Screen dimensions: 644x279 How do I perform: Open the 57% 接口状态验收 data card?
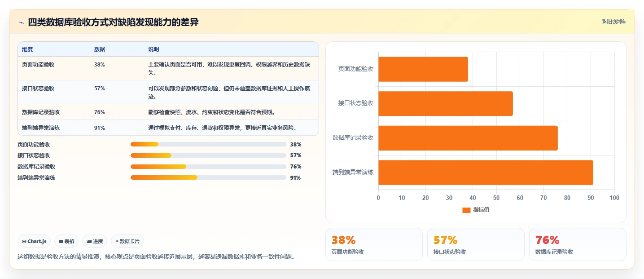click(x=476, y=244)
